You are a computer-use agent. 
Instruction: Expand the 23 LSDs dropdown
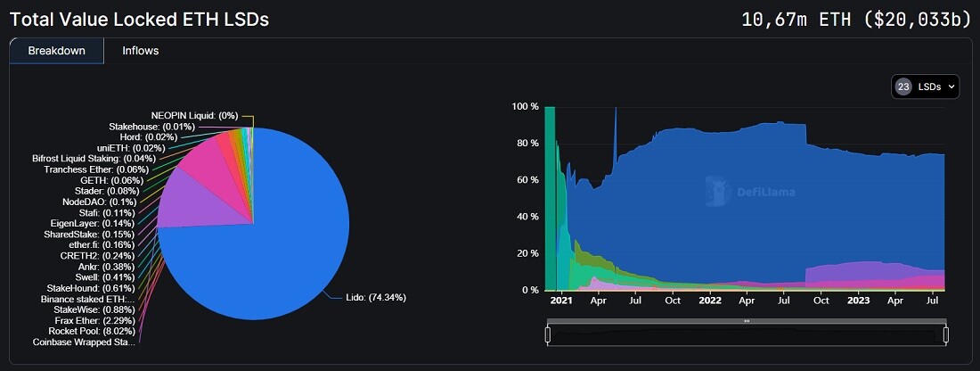point(926,87)
